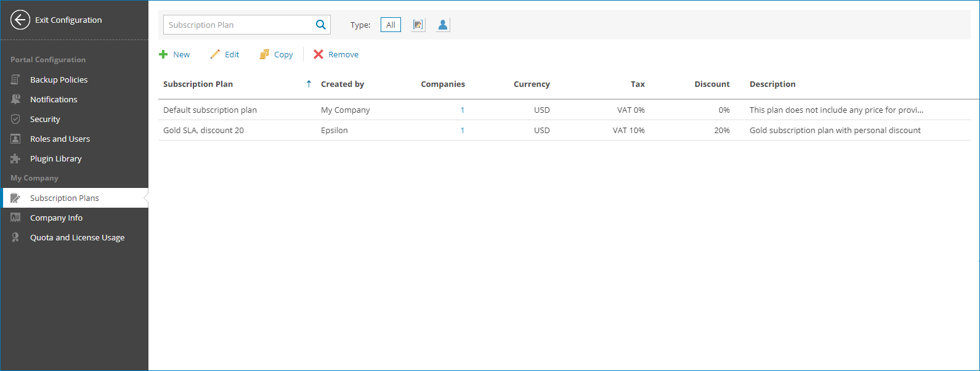Screen dimensions: 980x371
Task: Sort by Tax column header
Action: (x=638, y=84)
